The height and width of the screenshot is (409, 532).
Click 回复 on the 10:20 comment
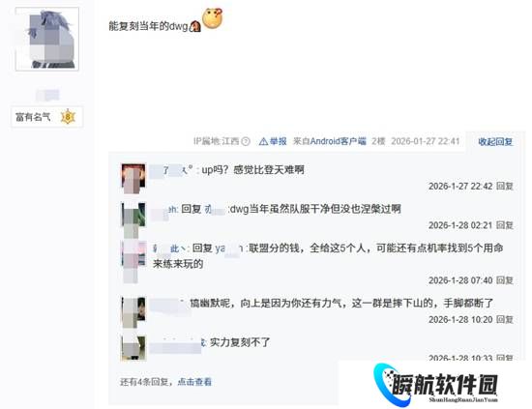pos(505,319)
